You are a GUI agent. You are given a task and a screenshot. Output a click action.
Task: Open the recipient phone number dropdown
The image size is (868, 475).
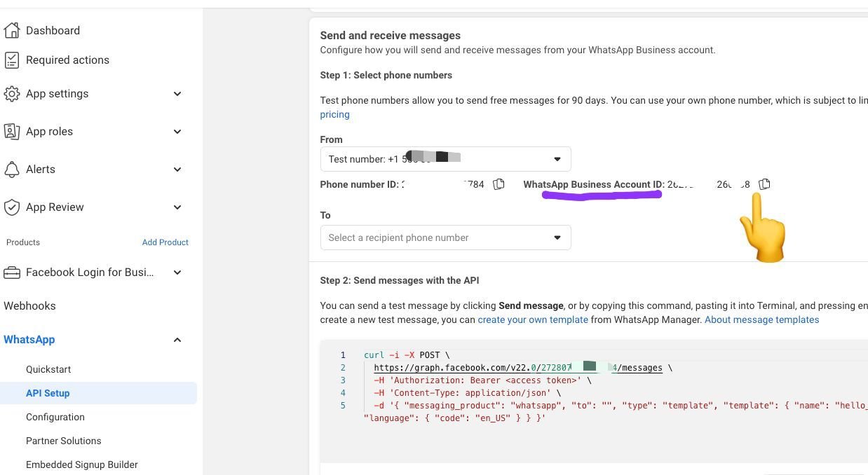click(x=557, y=238)
